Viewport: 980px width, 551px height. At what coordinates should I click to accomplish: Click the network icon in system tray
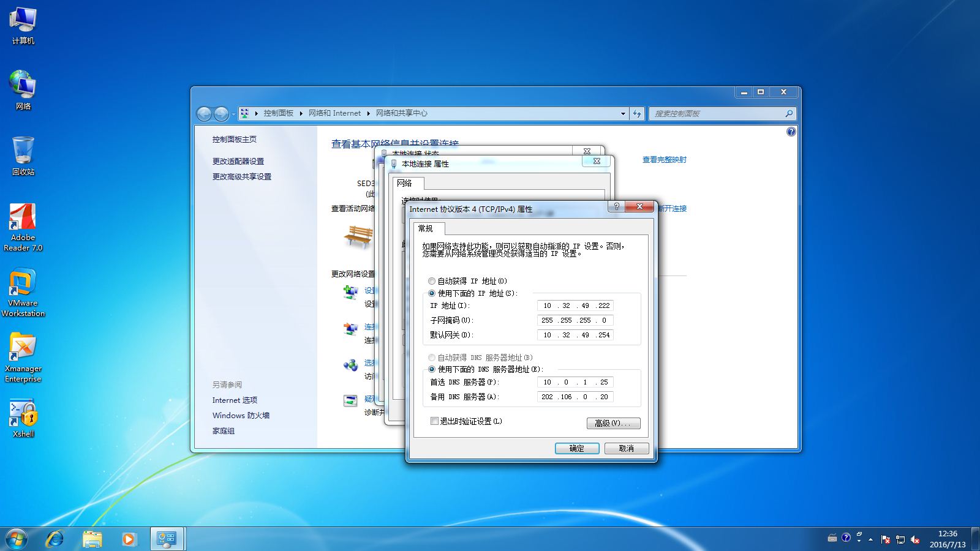click(900, 539)
